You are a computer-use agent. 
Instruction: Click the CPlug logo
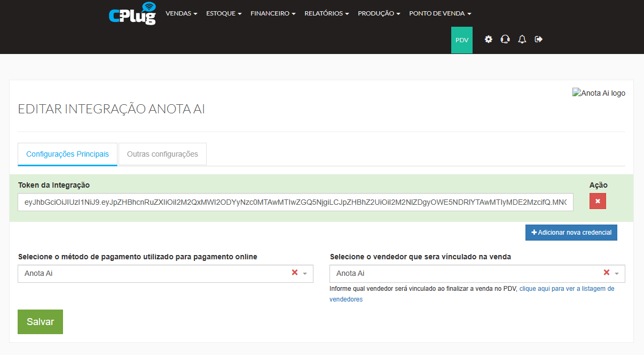point(132,13)
